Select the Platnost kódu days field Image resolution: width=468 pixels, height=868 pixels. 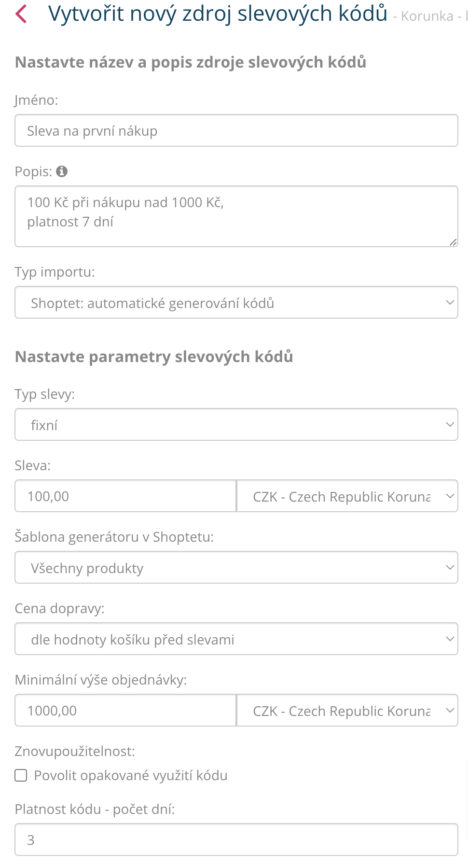[x=236, y=840]
